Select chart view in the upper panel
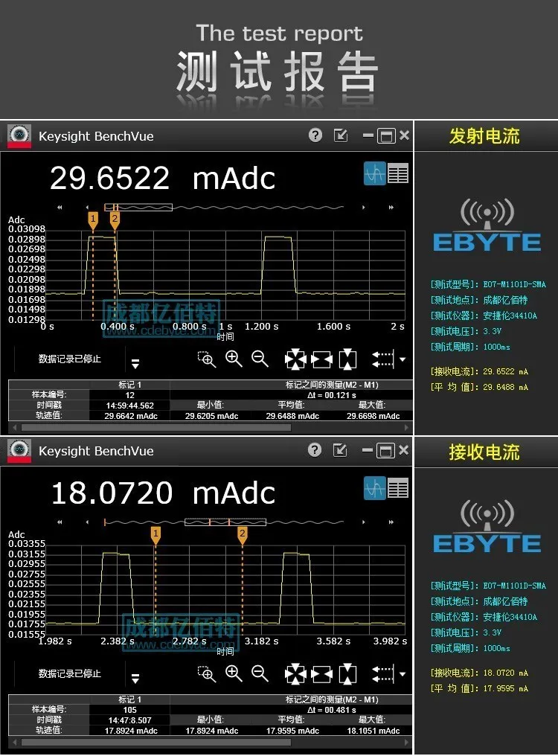This screenshot has height=756, width=558. point(374,173)
